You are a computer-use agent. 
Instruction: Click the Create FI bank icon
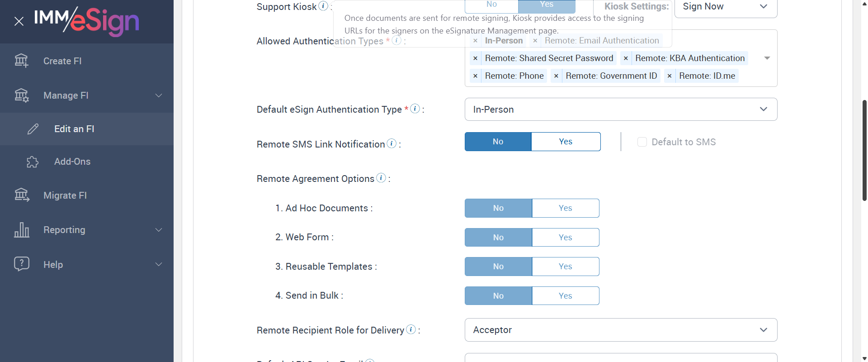21,61
